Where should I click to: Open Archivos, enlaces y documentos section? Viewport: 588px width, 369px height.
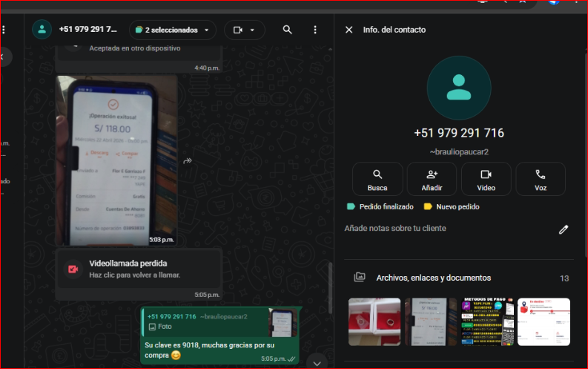tap(433, 278)
